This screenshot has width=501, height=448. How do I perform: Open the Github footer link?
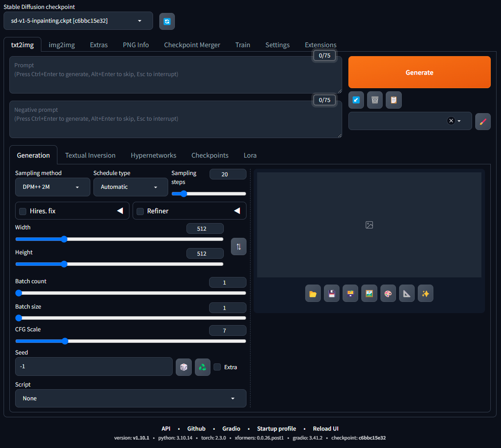(196, 428)
